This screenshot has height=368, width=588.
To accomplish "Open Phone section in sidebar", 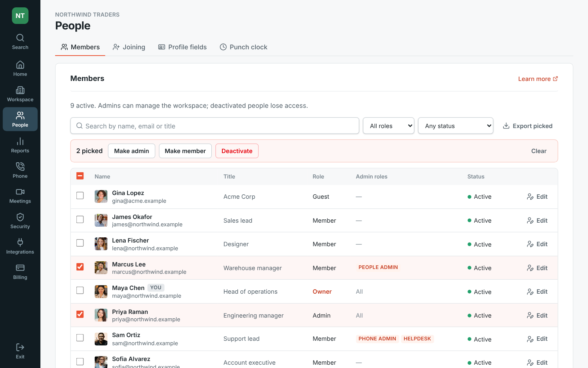I will point(20,171).
